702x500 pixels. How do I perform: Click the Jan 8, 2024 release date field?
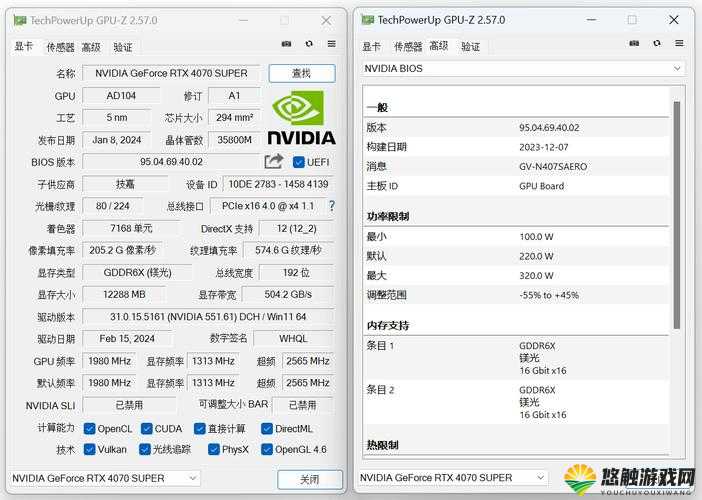coord(116,140)
